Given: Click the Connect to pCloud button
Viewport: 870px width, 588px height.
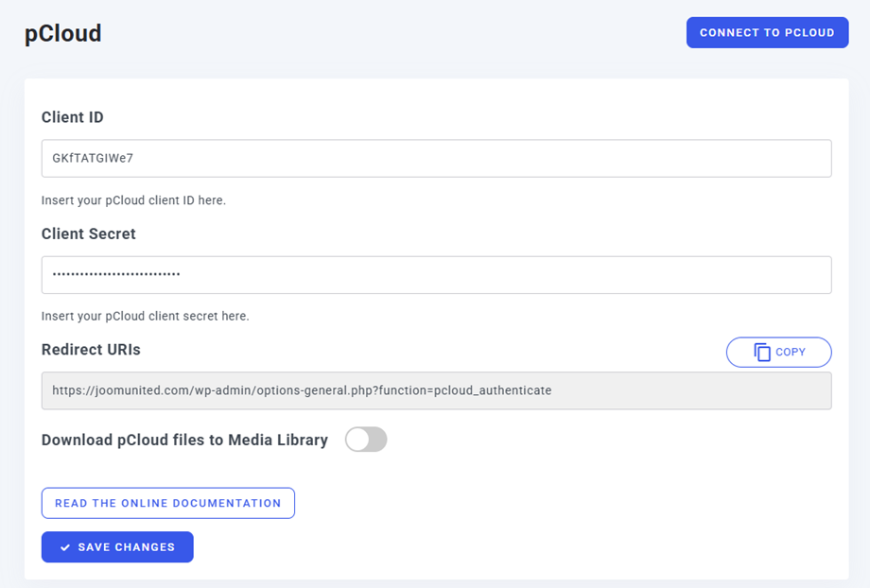Looking at the screenshot, I should point(767,33).
